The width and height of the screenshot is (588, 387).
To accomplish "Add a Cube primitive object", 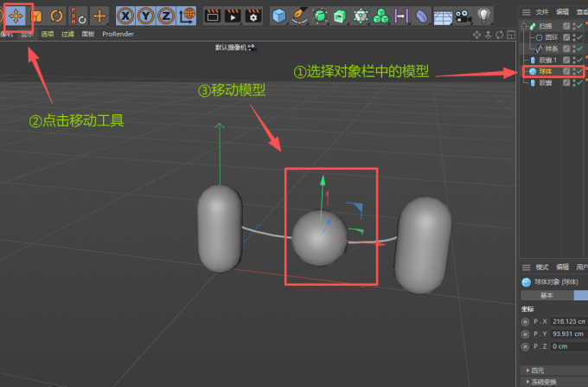I will click(x=279, y=16).
